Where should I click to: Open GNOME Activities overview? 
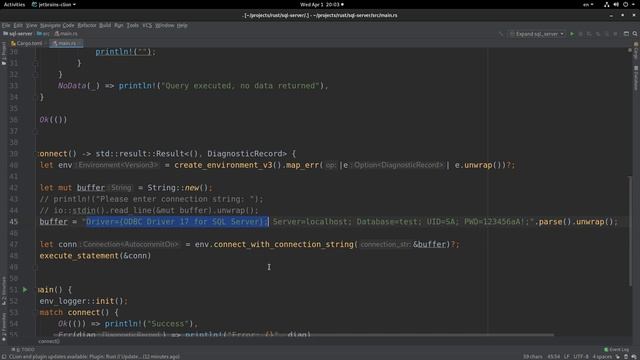(14, 4)
